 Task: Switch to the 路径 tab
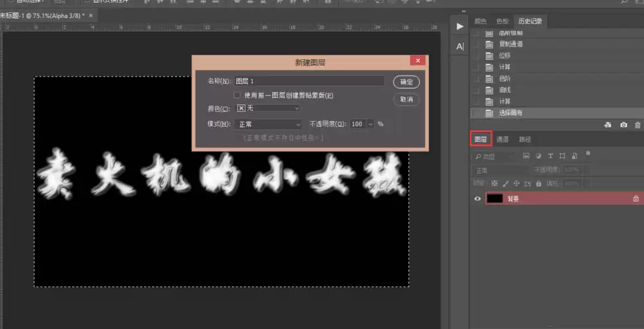[x=525, y=140]
